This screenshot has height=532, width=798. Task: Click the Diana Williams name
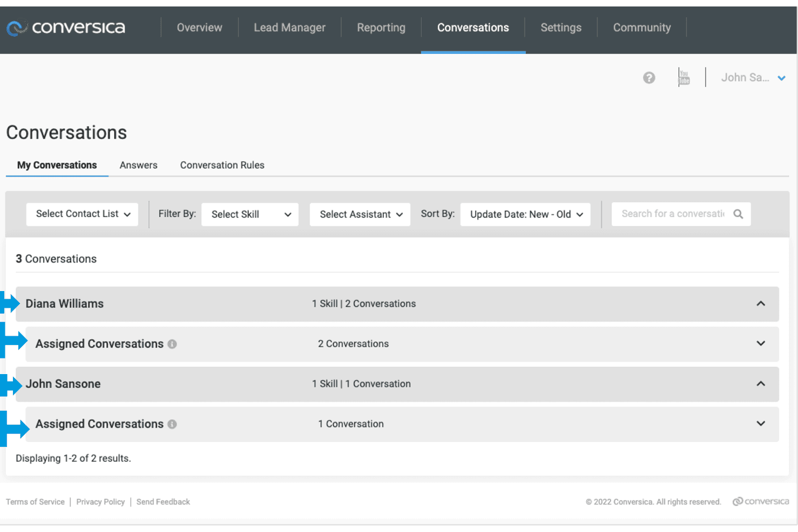click(x=65, y=303)
